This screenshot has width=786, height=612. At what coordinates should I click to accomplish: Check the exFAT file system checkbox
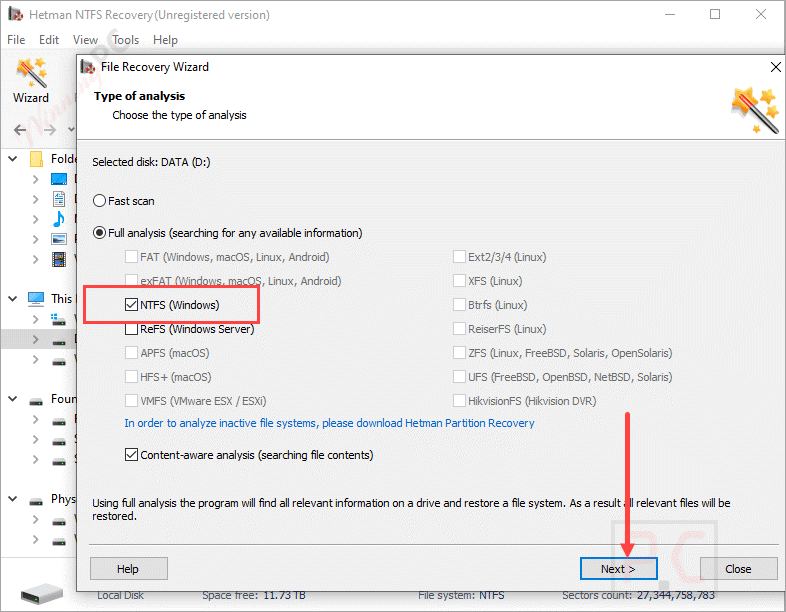click(x=131, y=280)
